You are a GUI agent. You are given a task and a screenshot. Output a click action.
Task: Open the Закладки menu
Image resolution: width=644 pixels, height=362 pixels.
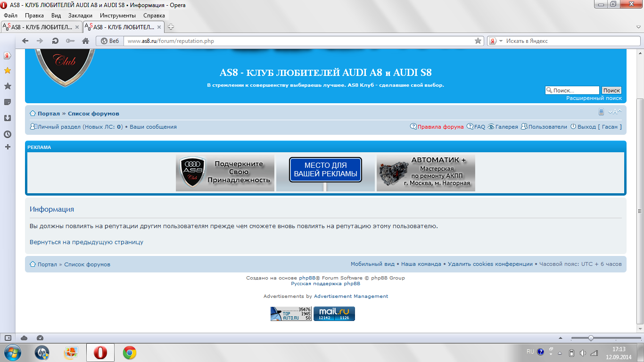80,16
